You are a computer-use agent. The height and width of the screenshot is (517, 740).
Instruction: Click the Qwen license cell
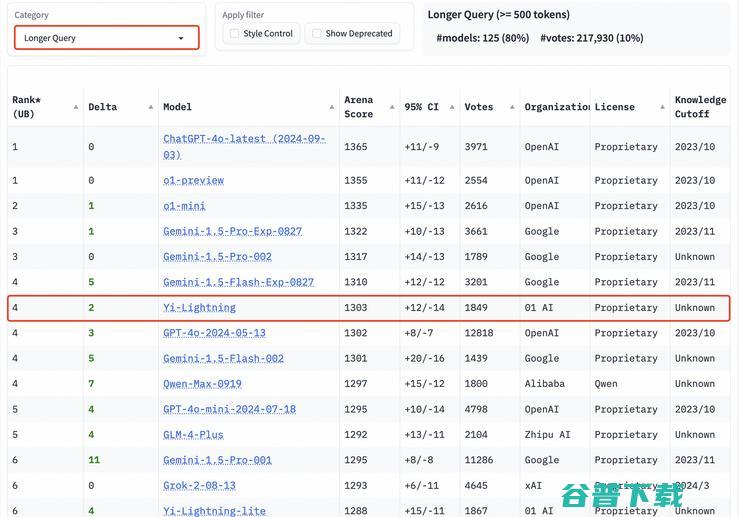point(605,384)
